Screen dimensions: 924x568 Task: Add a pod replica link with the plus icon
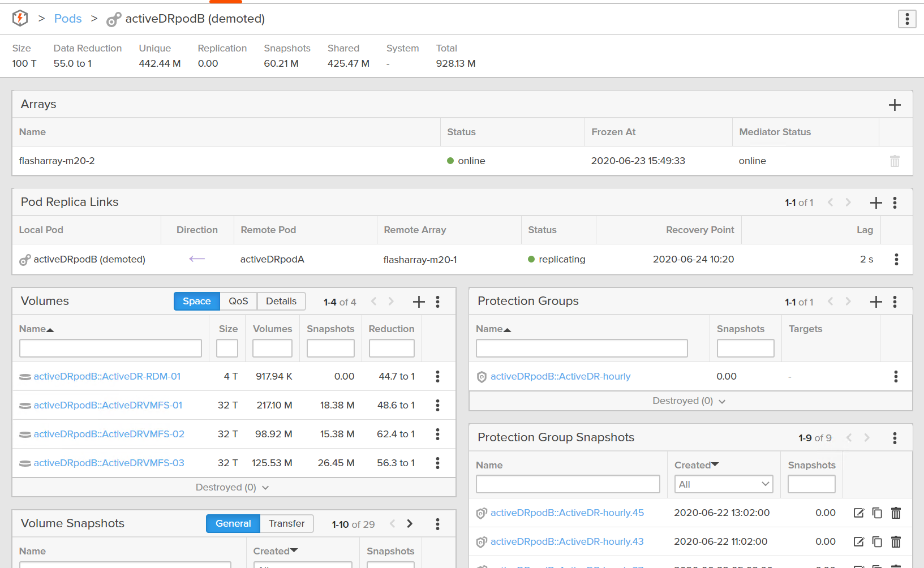pyautogui.click(x=876, y=203)
